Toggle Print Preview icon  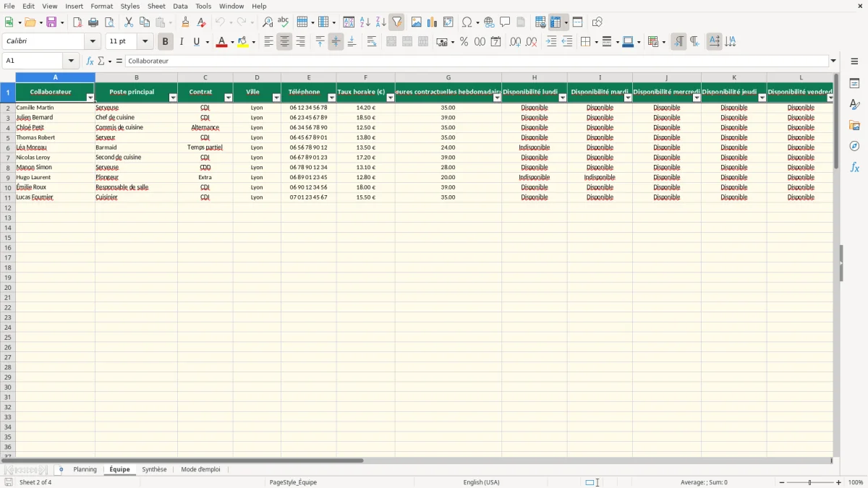pyautogui.click(x=109, y=22)
